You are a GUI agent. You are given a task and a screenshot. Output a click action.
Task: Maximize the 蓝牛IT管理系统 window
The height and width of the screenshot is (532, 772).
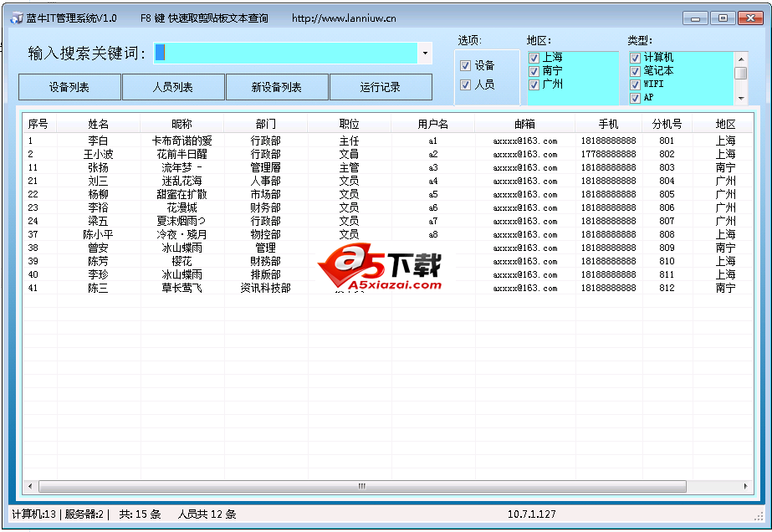point(723,18)
